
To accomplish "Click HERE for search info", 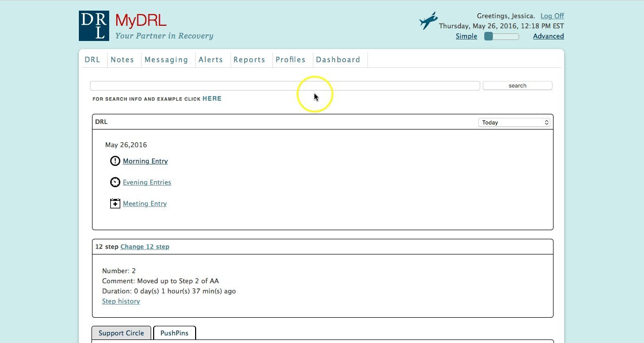I will (212, 99).
